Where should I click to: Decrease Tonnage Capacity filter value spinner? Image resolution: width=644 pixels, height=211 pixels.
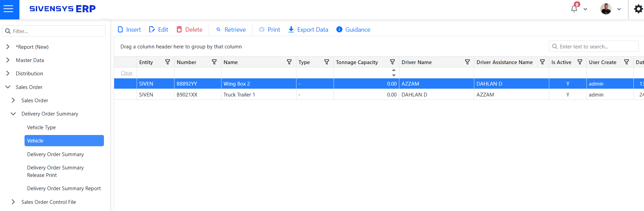point(394,75)
